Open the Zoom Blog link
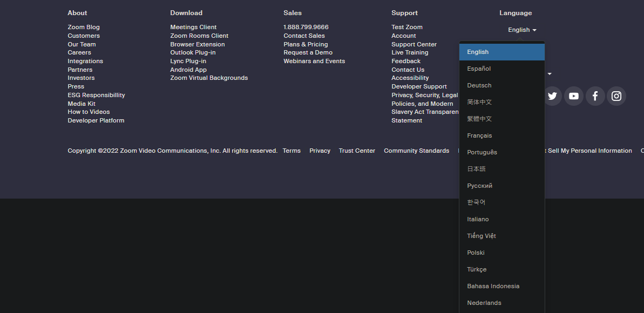 click(x=84, y=27)
